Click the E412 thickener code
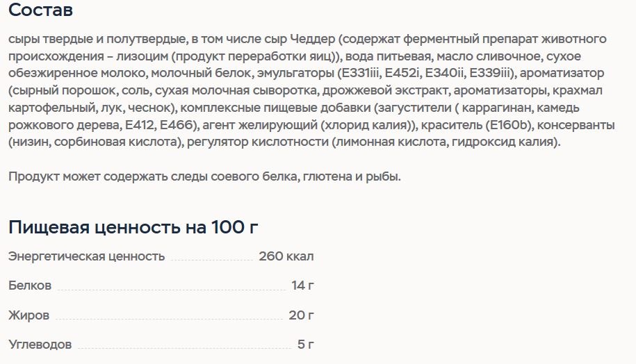The image size is (636, 364). pos(140,125)
